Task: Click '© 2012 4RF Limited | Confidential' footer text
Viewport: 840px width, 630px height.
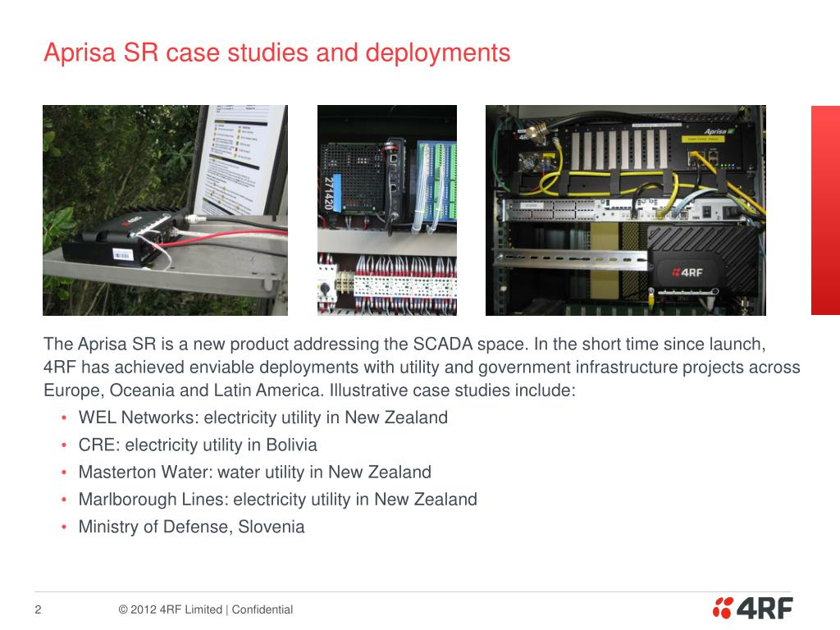Action: point(206,609)
